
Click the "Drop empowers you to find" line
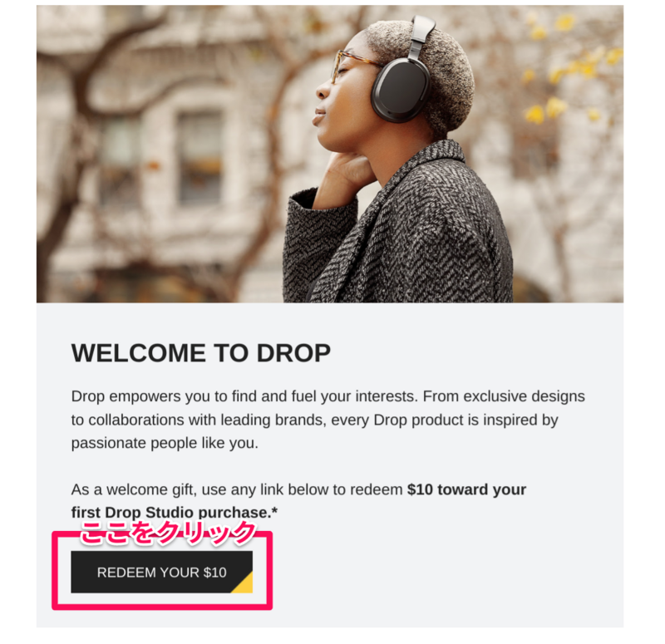[328, 396]
